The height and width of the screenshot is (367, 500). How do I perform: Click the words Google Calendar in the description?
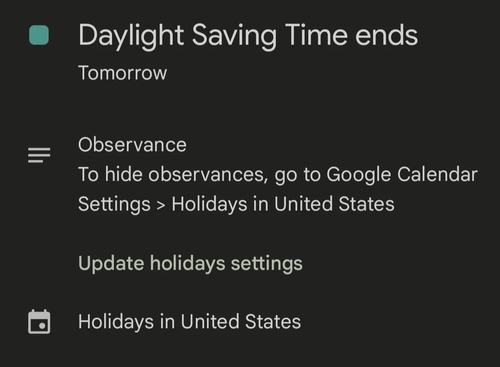402,174
